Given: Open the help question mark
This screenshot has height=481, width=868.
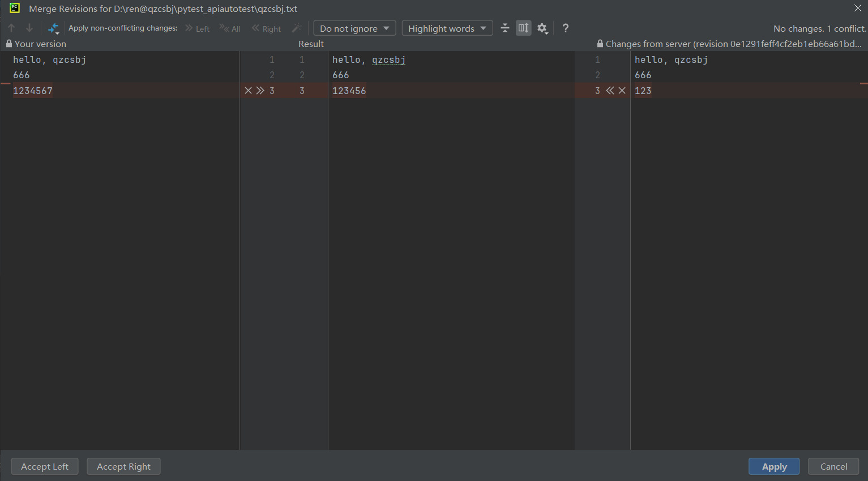Looking at the screenshot, I should 565,28.
